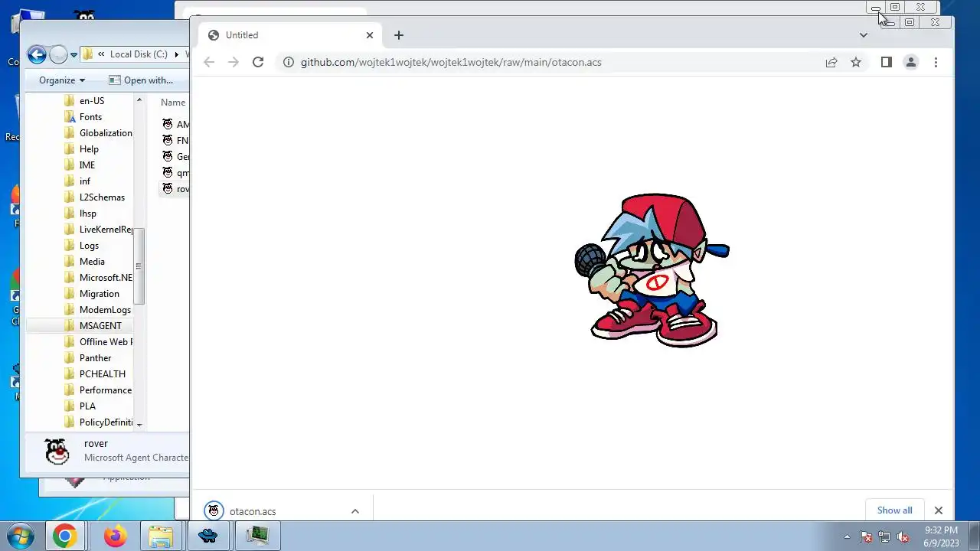Open the tab search chevron in Chrome
Image resolution: width=980 pixels, height=551 pixels.
click(864, 35)
